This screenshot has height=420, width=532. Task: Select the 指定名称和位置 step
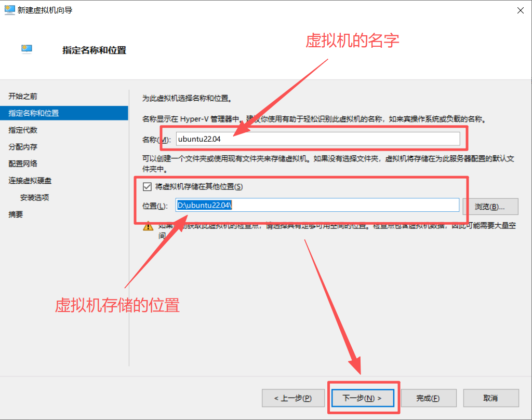tap(64, 113)
